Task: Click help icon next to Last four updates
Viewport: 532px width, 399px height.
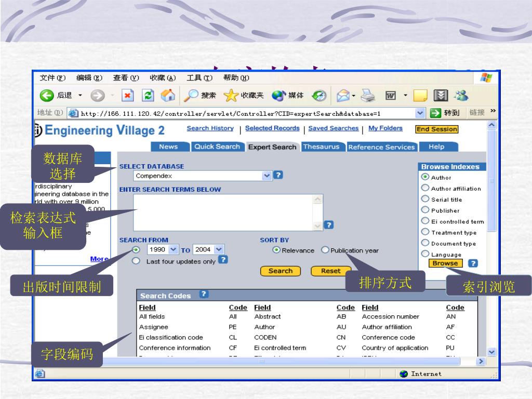Action: tap(222, 260)
